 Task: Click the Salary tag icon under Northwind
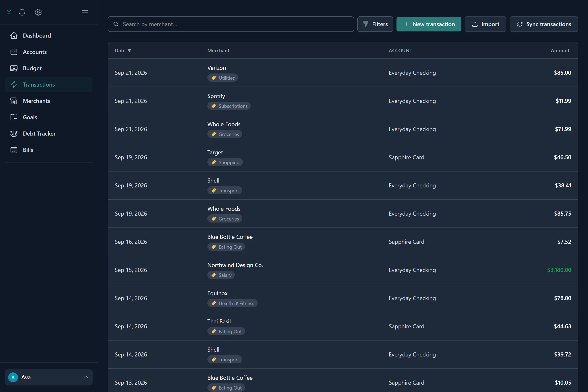click(214, 275)
